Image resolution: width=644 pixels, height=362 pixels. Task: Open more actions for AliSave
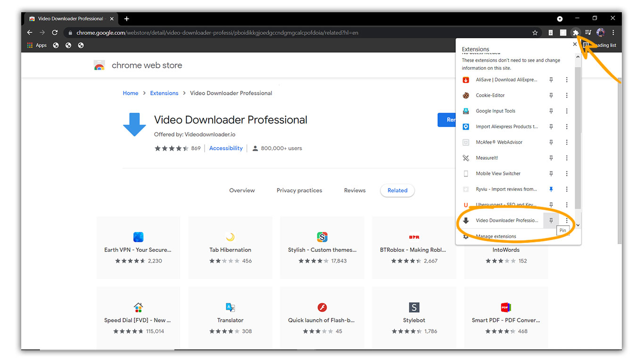point(567,80)
